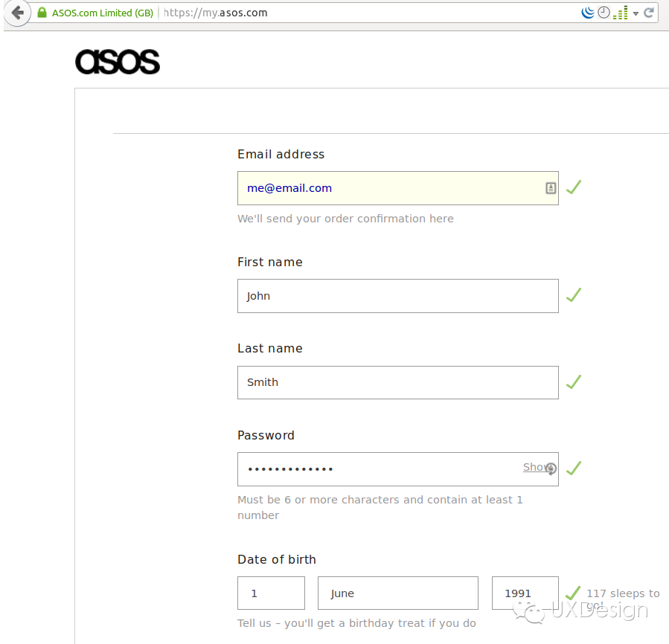This screenshot has width=669, height=644.
Task: Open the birth day dropdown showing 1
Action: pyautogui.click(x=271, y=593)
